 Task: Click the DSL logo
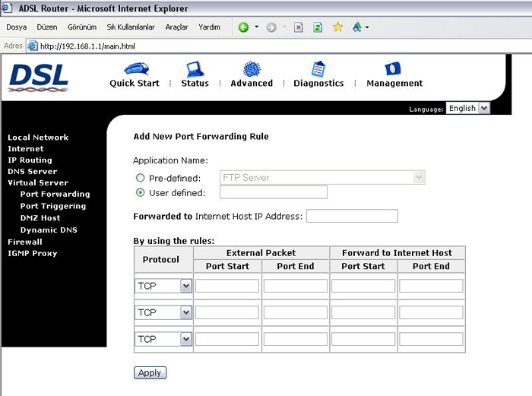coord(38,78)
